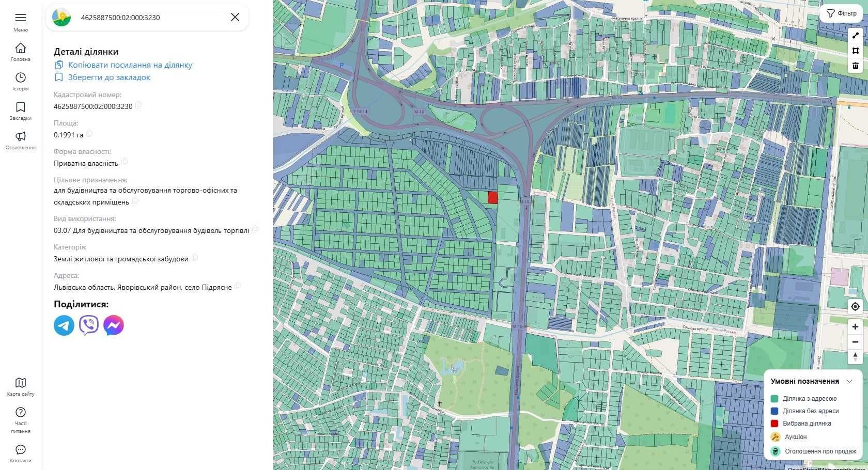868x470 pixels.
Task: Open the Історія history section
Action: 21,81
